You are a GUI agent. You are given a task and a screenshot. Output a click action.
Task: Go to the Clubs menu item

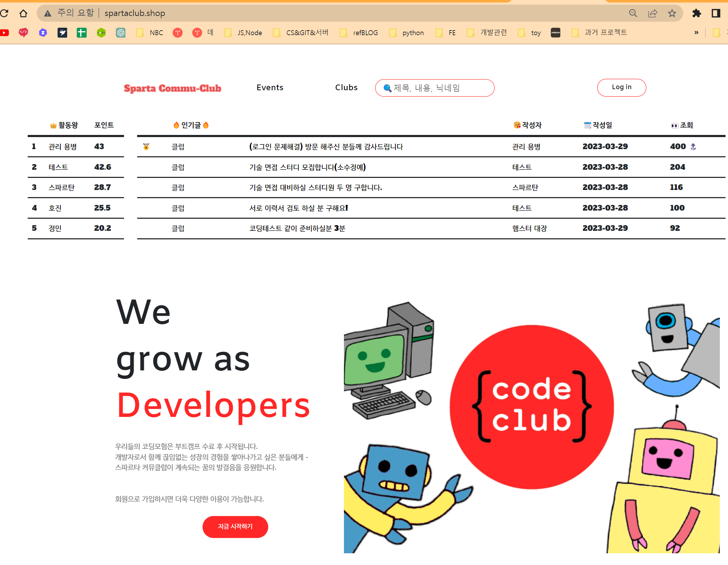pos(346,88)
